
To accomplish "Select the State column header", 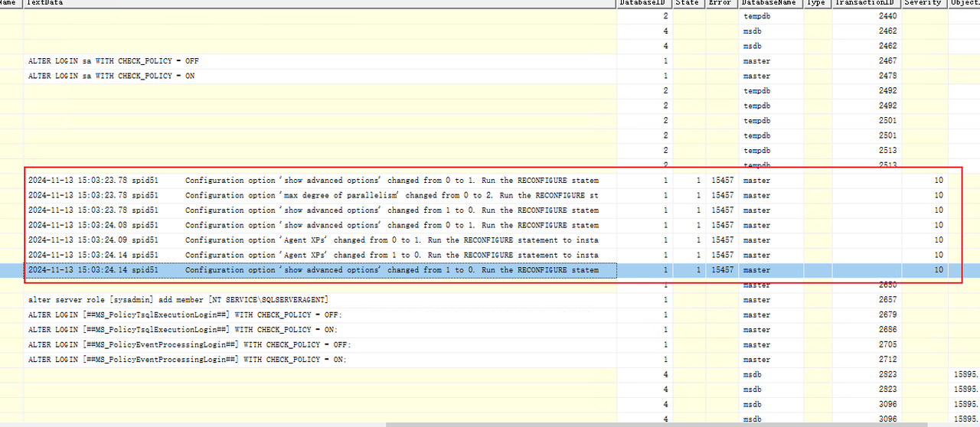I will click(x=689, y=3).
